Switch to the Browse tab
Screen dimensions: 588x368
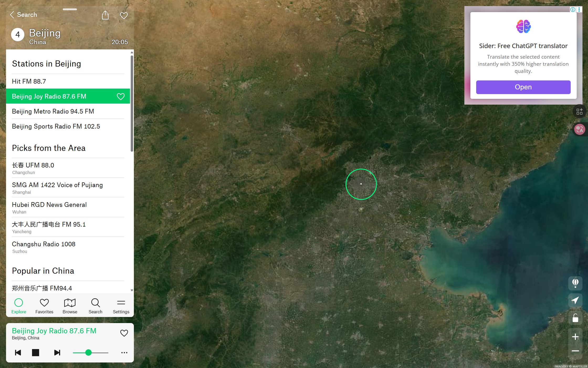(70, 306)
